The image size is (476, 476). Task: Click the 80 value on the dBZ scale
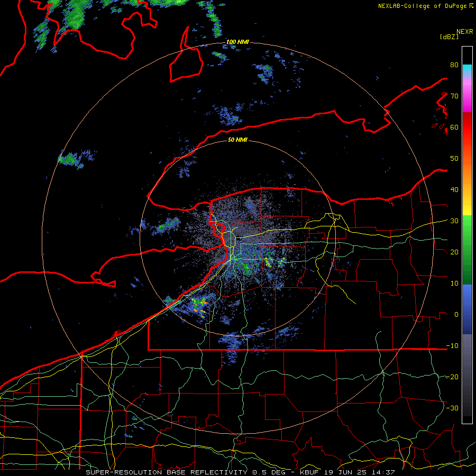coord(454,65)
